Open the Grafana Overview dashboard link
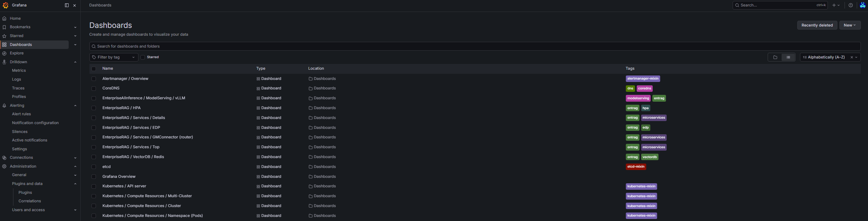This screenshot has width=868, height=221. (119, 176)
